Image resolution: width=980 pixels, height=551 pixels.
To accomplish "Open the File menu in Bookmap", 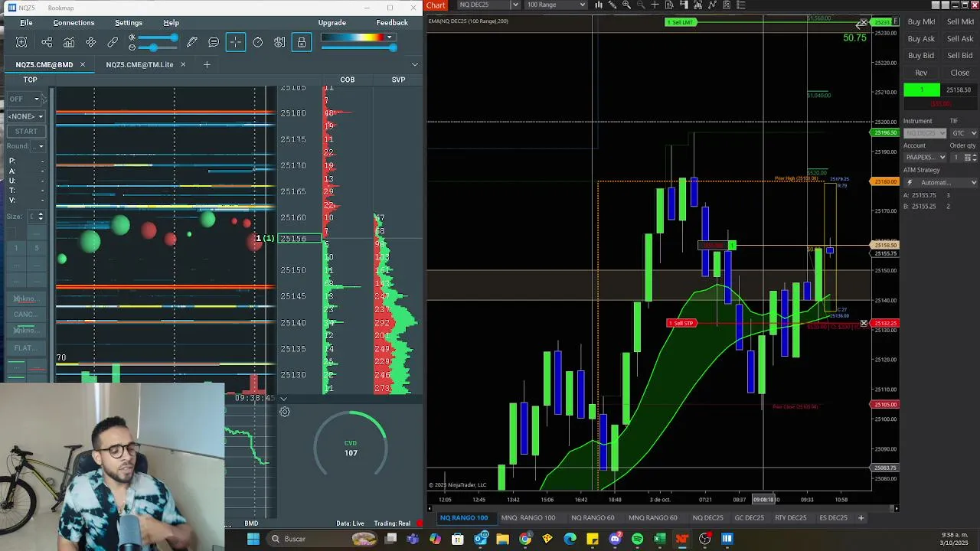I will (26, 23).
